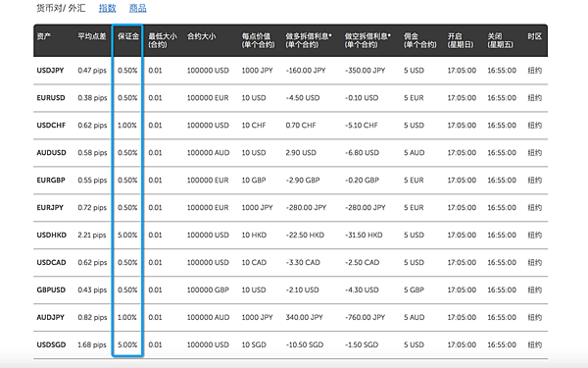Viewport: 588px width, 368px height.
Task: Select the 货币对/外汇 tab label
Action: 61,8
